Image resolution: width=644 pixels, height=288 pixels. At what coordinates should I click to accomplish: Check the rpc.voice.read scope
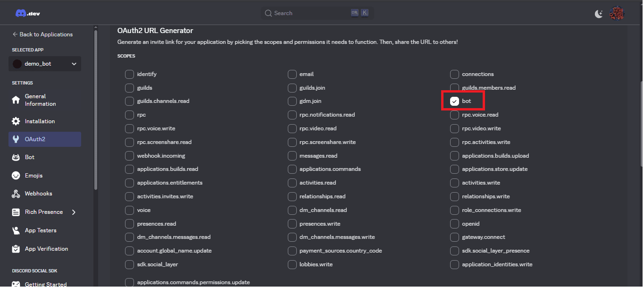point(454,115)
